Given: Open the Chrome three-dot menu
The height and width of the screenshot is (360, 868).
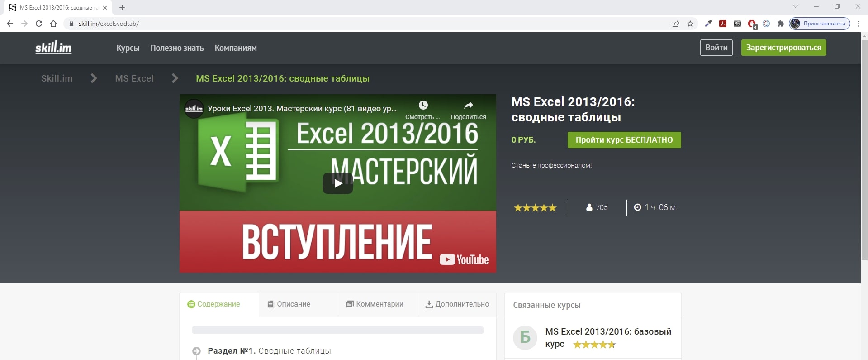Looking at the screenshot, I should click(859, 24).
